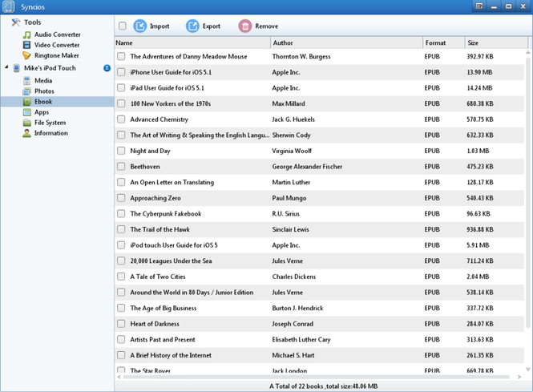
Task: Click the Remove trash icon
Action: click(245, 26)
